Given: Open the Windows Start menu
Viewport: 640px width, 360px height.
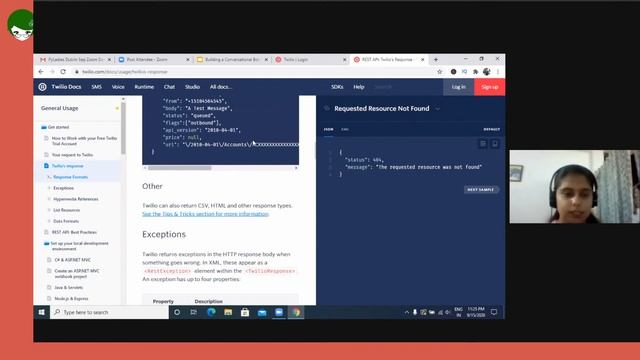Looking at the screenshot, I should tap(41, 312).
